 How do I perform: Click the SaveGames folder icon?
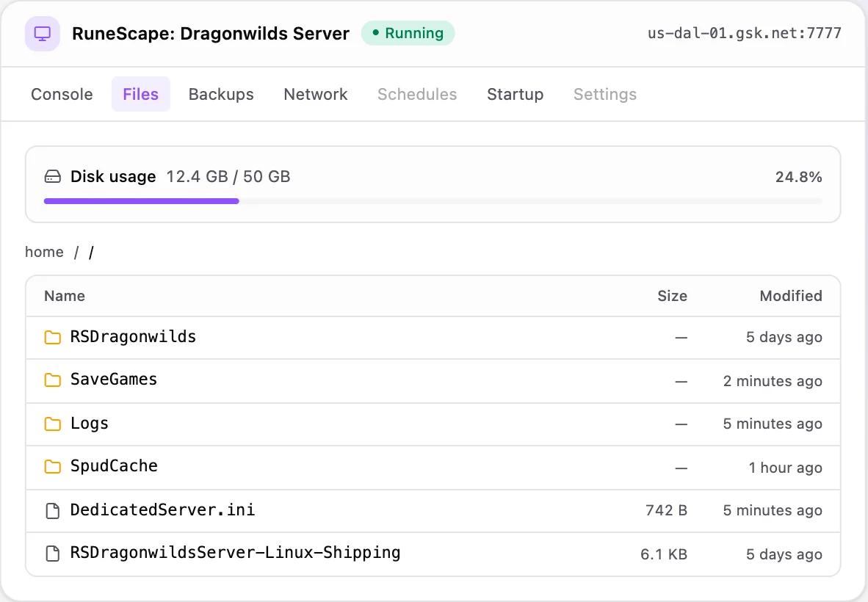pyautogui.click(x=53, y=380)
